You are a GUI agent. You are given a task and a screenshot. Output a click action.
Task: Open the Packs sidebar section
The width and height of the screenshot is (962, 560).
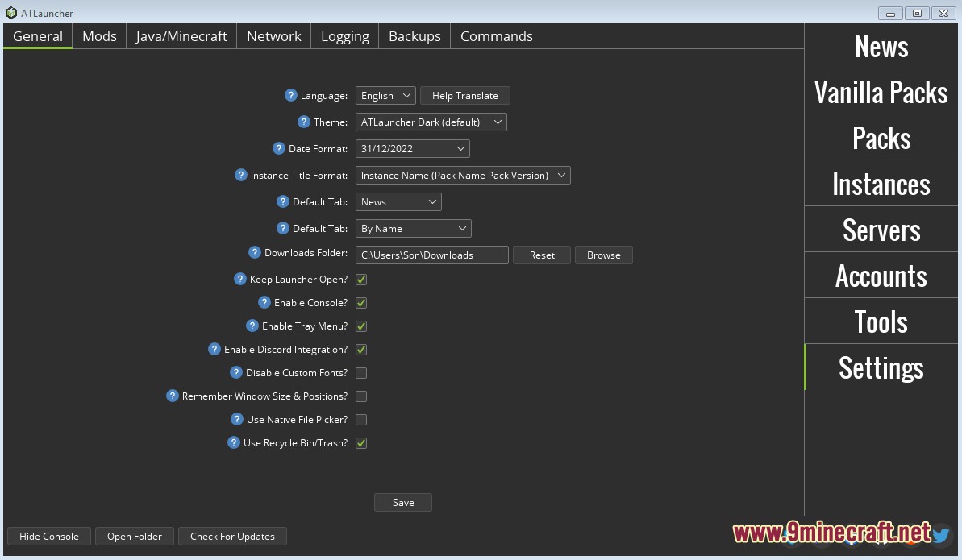click(x=881, y=138)
